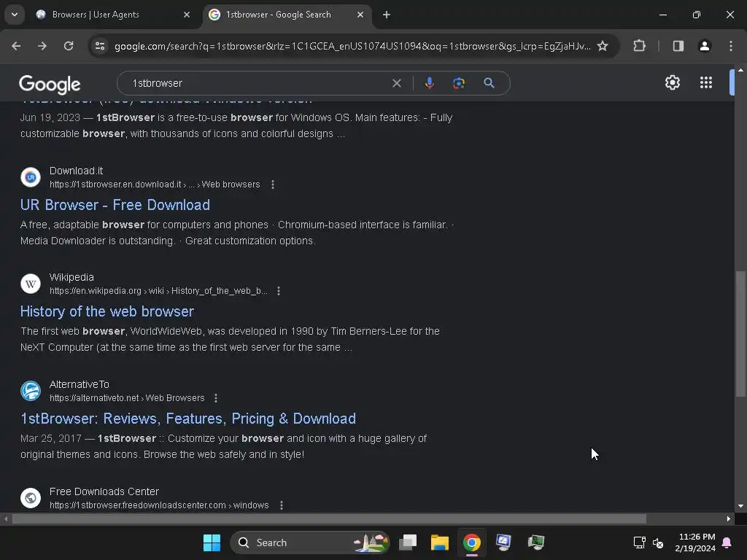747x560 pixels.
Task: Open File Explorer from the taskbar
Action: click(440, 542)
